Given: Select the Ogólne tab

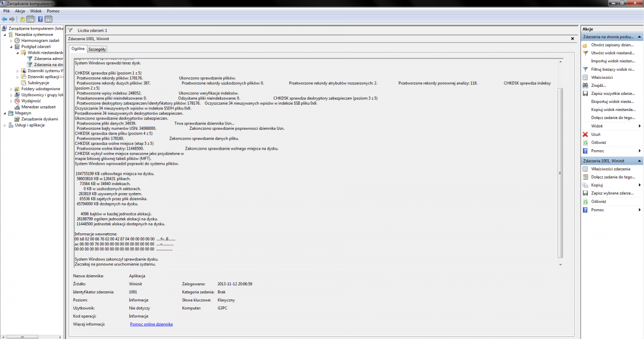Looking at the screenshot, I should [x=78, y=48].
